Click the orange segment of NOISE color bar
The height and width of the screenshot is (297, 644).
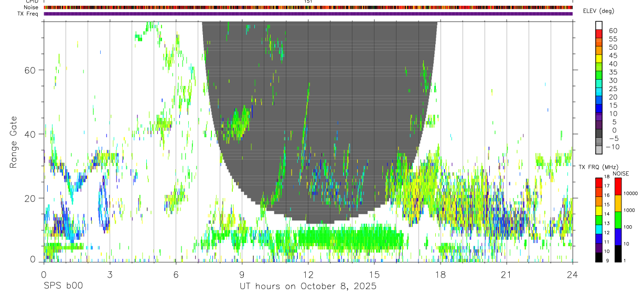tap(617, 203)
